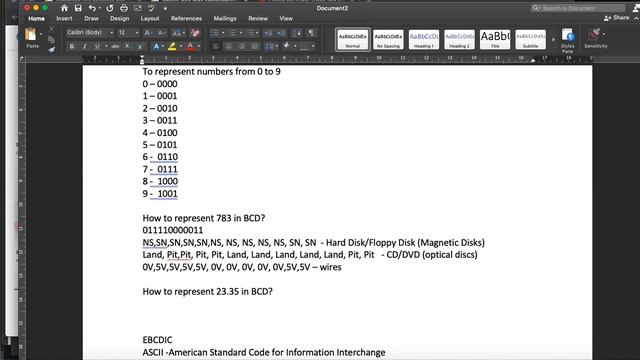Activate the Format Painter brush

coord(51,49)
